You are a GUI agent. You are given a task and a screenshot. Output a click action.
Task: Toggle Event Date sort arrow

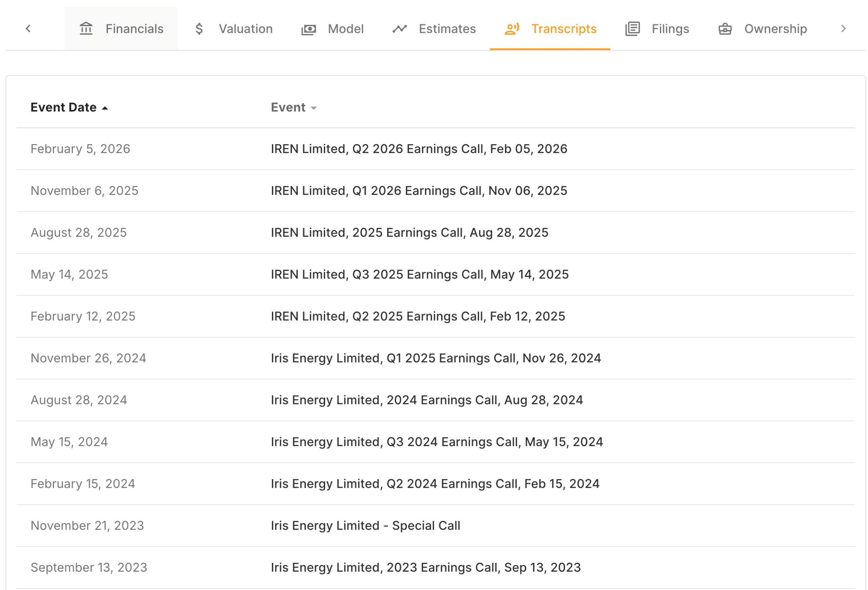coord(105,108)
